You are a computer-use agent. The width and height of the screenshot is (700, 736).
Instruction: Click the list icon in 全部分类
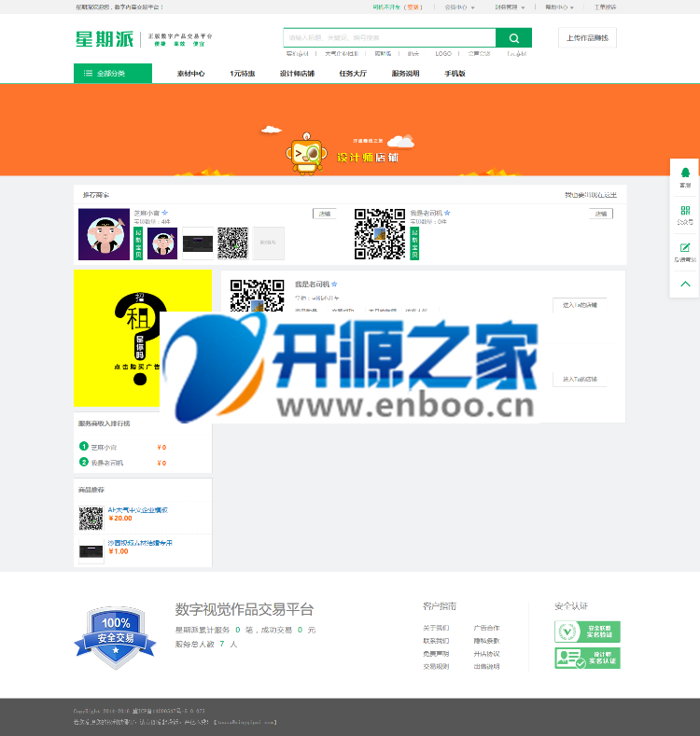click(88, 73)
